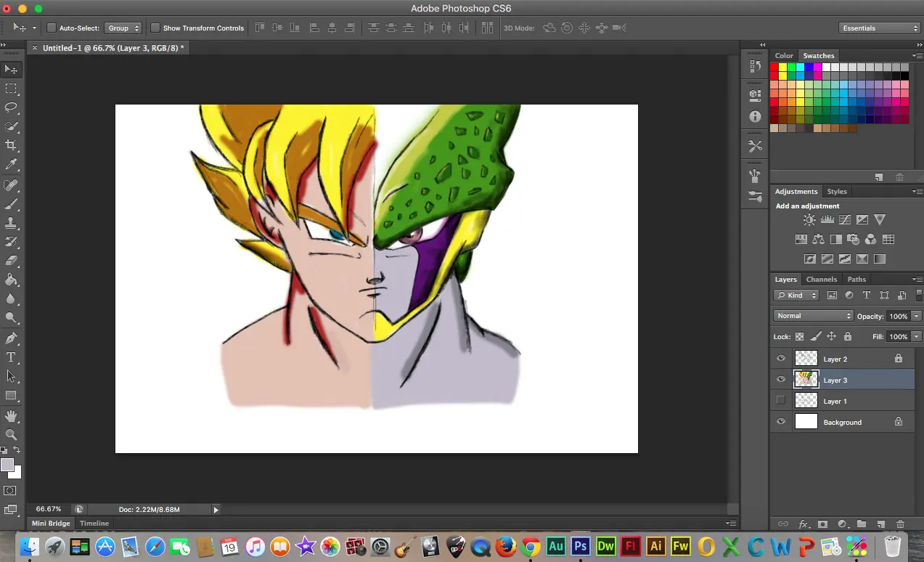Select the Hand tool
924x562 pixels.
[x=11, y=416]
